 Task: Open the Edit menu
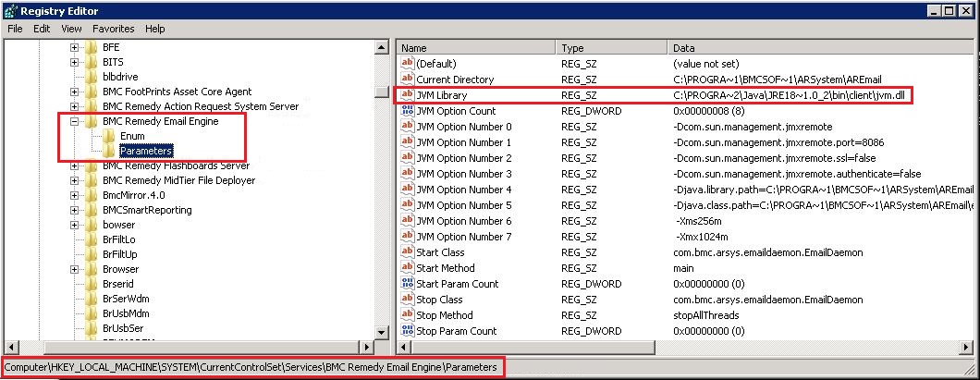[42, 29]
